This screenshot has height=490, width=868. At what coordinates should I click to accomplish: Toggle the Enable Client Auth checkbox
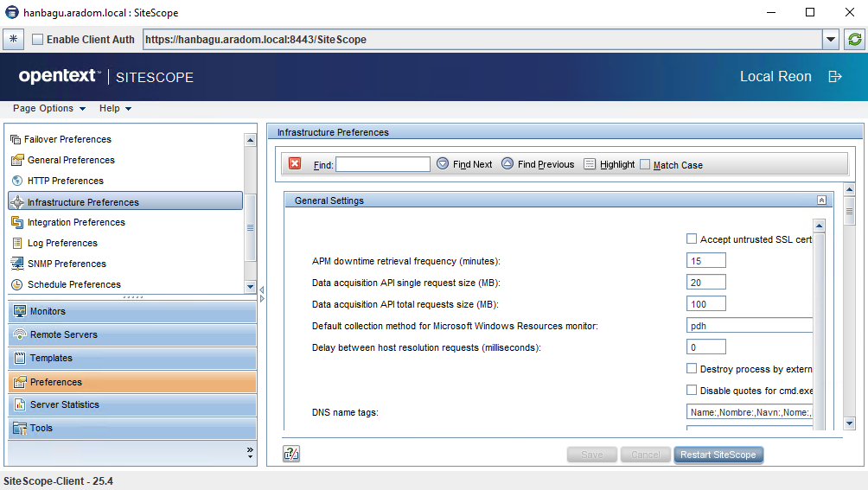coord(38,39)
